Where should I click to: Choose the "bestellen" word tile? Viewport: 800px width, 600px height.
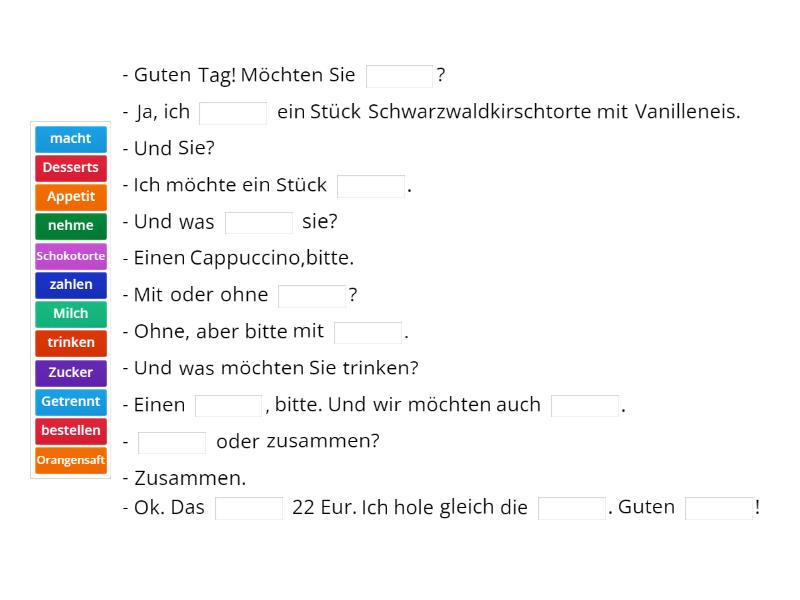point(70,431)
